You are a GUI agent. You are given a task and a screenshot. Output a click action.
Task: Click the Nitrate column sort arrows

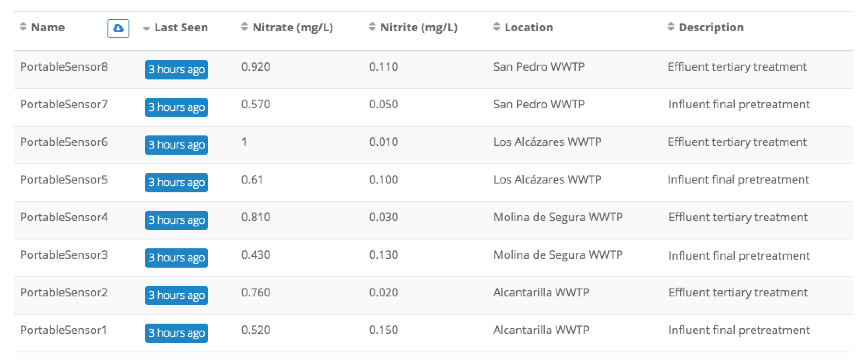[x=245, y=27]
